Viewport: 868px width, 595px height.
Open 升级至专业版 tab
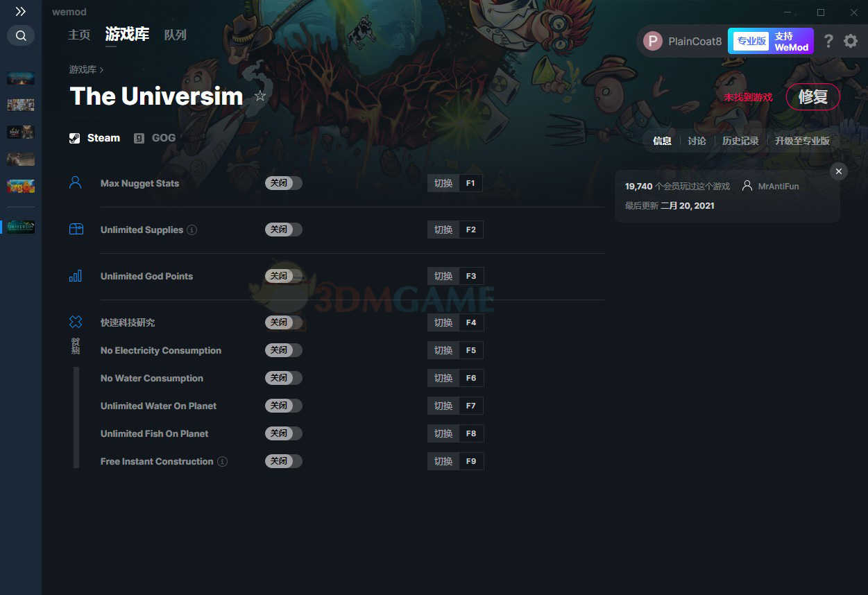coord(802,141)
